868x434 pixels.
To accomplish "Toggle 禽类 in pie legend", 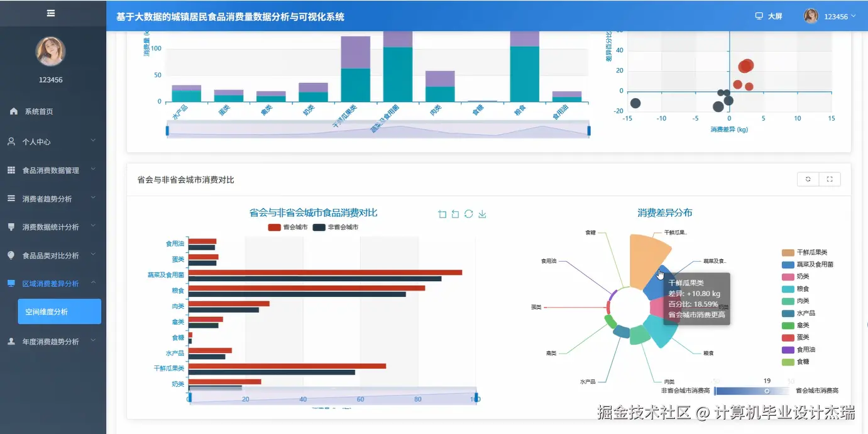I will (x=795, y=325).
